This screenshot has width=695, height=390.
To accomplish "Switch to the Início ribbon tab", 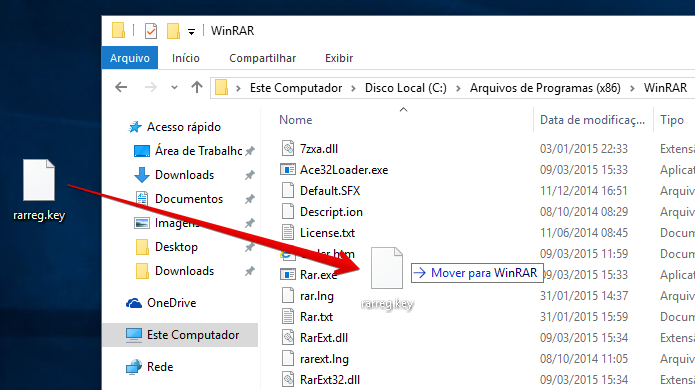I will tap(186, 58).
